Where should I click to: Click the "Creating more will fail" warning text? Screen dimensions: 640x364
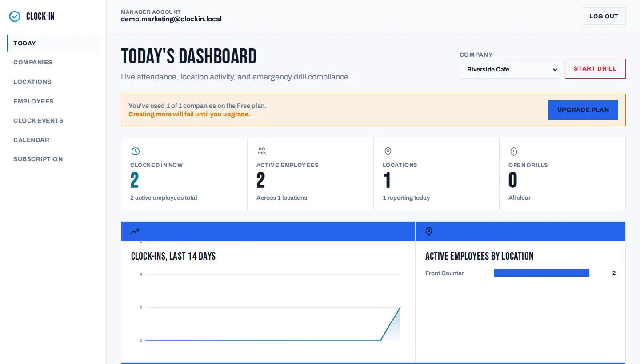coord(189,114)
